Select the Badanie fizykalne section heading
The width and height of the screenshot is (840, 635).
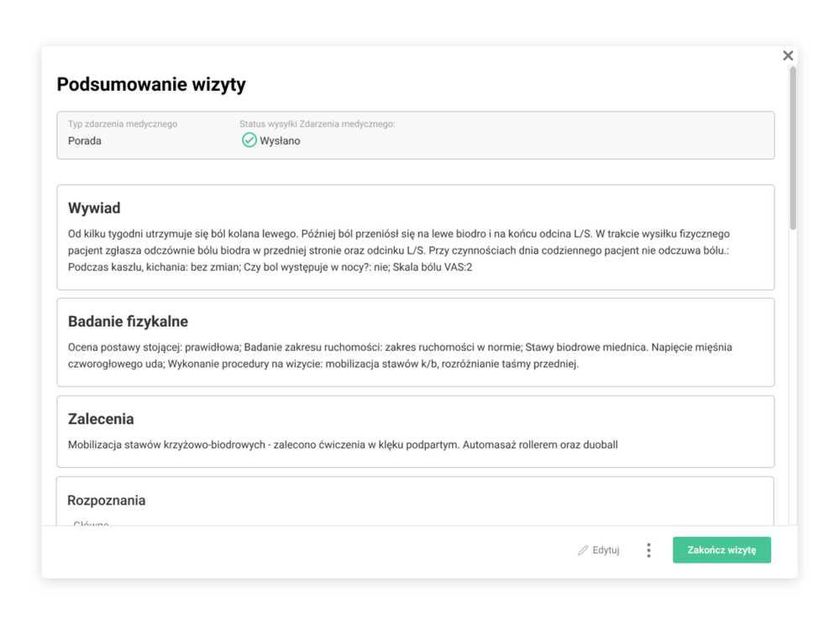point(128,322)
